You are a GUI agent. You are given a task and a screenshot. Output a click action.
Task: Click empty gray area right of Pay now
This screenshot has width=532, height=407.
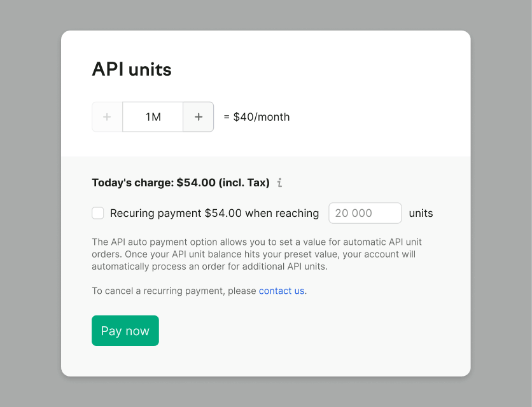point(305,331)
